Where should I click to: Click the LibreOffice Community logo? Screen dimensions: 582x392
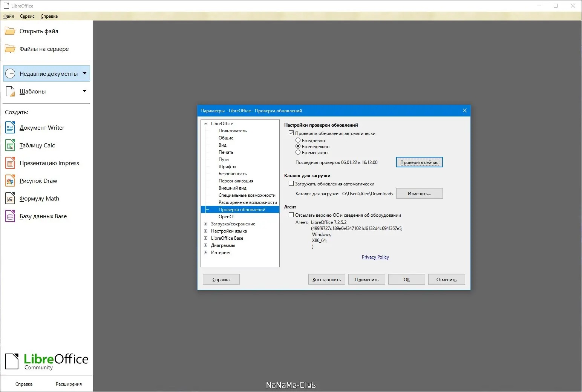tap(47, 361)
